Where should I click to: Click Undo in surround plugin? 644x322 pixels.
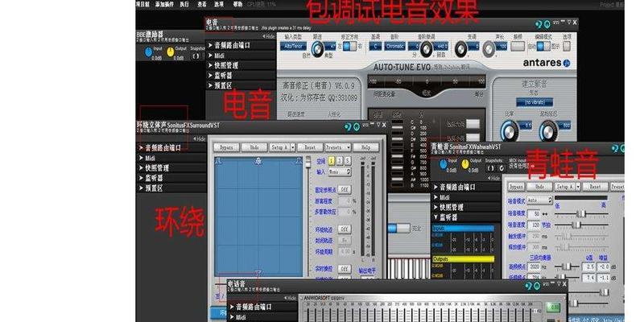pyautogui.click(x=254, y=147)
